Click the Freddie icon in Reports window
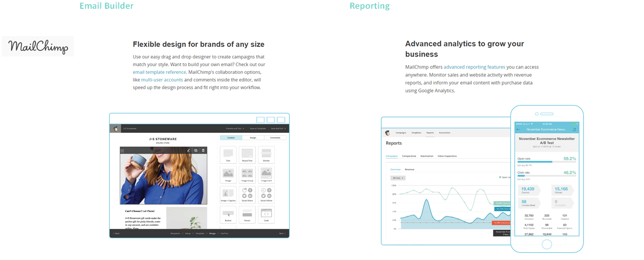644x260 pixels. (x=388, y=132)
